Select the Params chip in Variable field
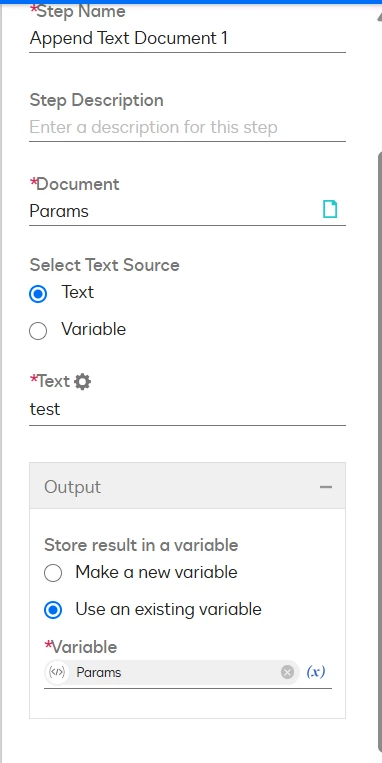 click(172, 672)
